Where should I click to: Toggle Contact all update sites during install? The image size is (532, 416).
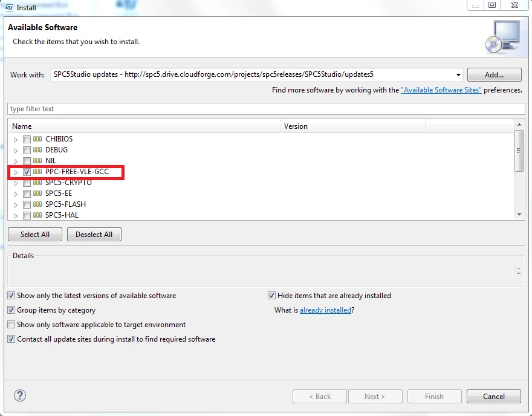point(11,339)
